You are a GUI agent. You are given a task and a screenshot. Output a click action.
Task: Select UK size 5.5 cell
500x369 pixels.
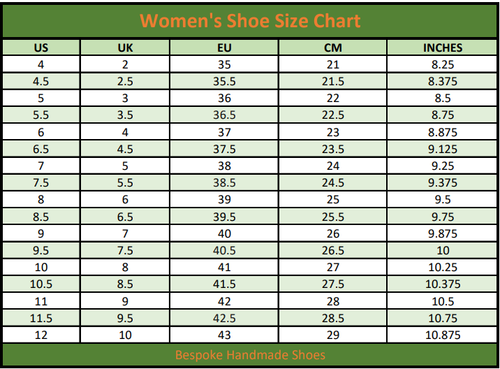pyautogui.click(x=125, y=183)
